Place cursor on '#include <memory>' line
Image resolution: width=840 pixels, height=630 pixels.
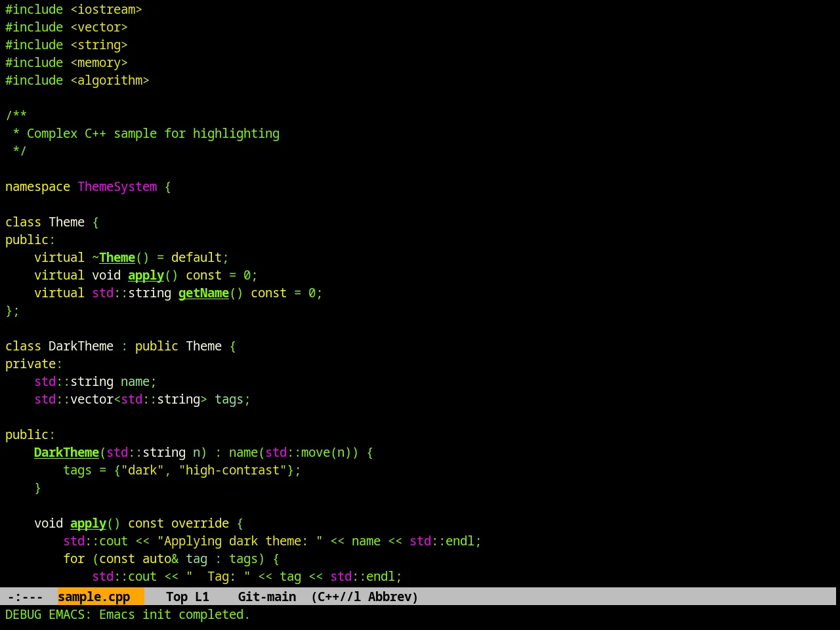(66, 62)
